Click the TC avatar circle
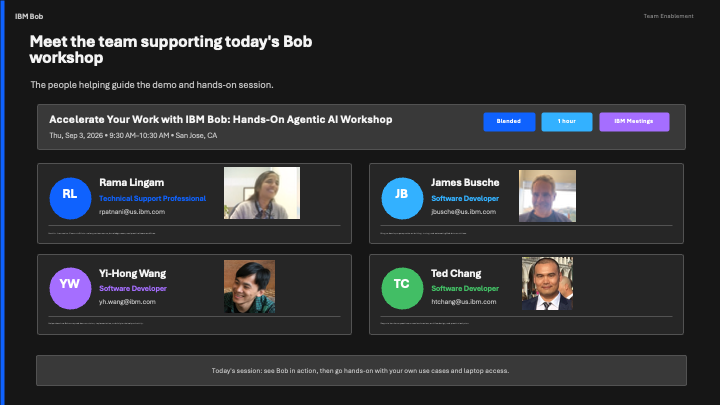This screenshot has height=405, width=720. tap(402, 288)
